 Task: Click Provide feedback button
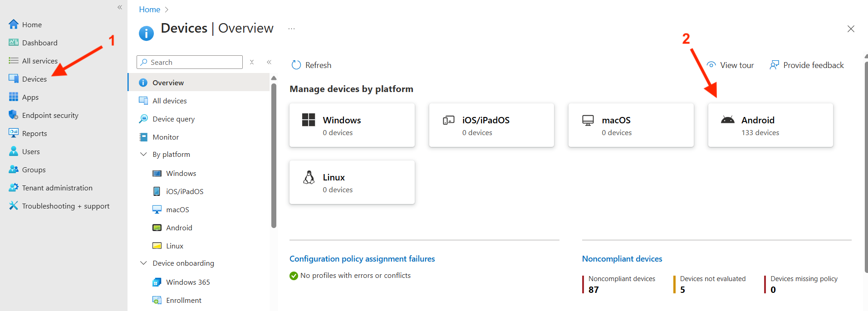[x=807, y=65]
